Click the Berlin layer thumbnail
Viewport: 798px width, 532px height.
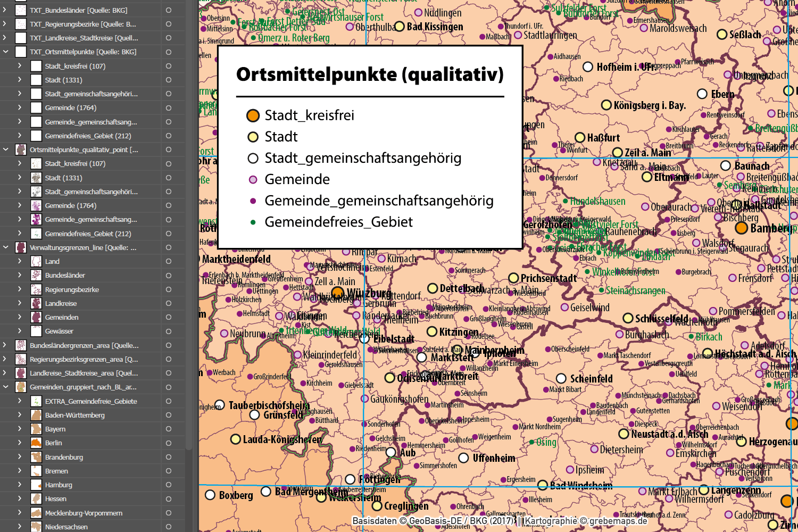[35, 443]
